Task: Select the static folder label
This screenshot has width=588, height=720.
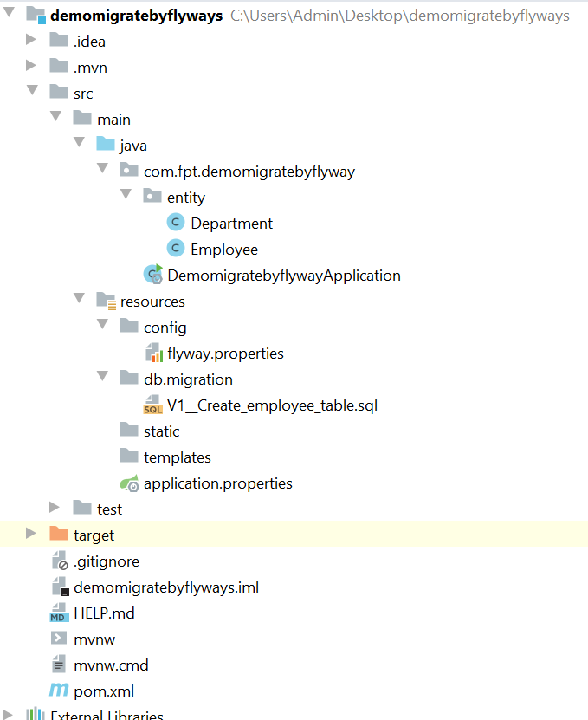Action: pyautogui.click(x=162, y=431)
